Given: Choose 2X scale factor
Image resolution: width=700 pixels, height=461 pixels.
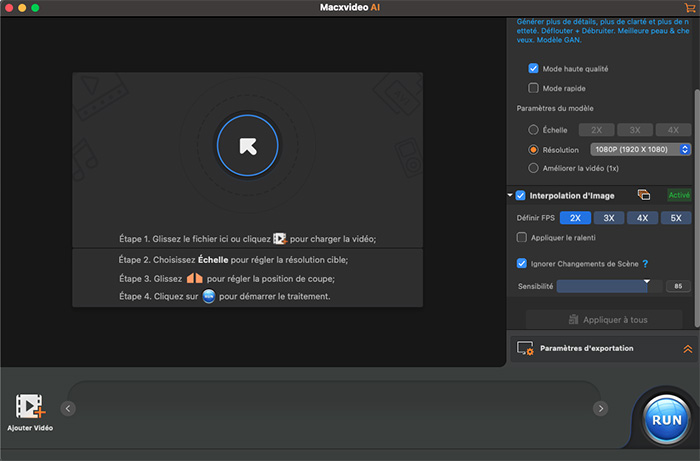Looking at the screenshot, I should (596, 130).
